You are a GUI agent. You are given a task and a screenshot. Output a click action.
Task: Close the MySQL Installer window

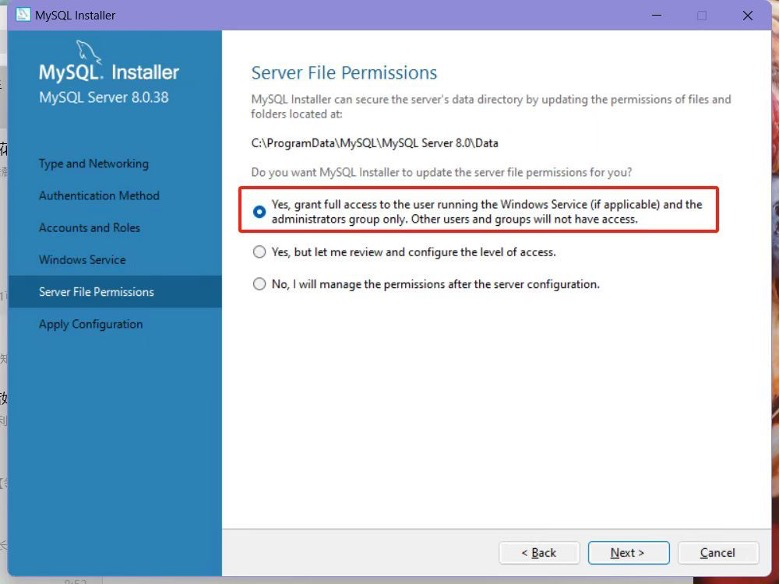(748, 15)
